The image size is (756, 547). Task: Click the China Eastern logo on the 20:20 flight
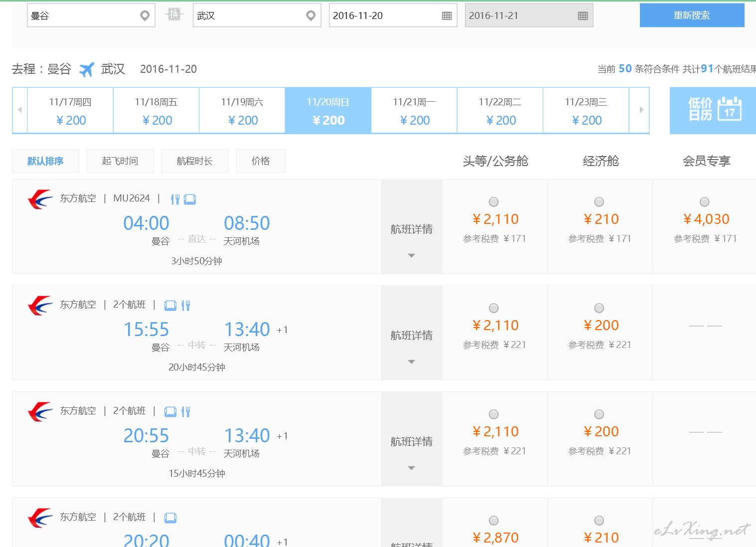(40, 518)
